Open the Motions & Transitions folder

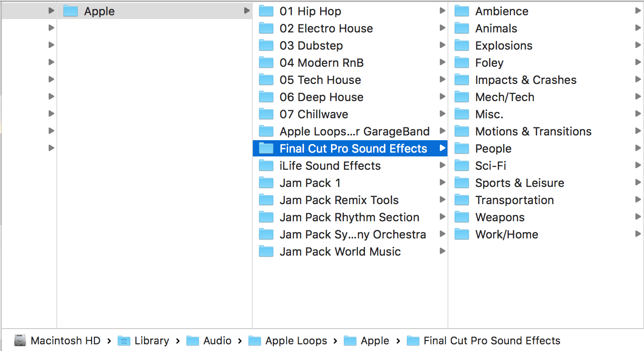[533, 132]
